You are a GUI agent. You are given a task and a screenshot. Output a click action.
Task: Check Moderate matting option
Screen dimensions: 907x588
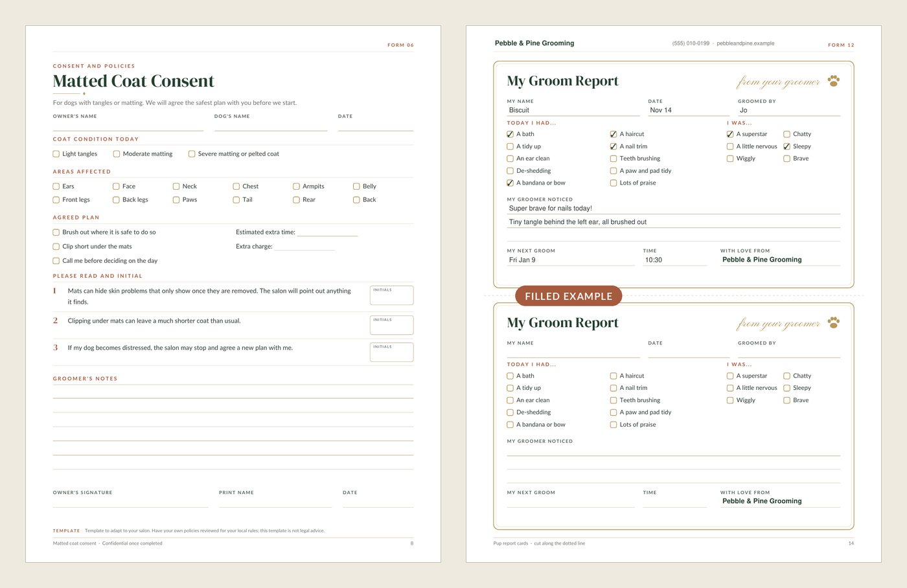pos(117,154)
